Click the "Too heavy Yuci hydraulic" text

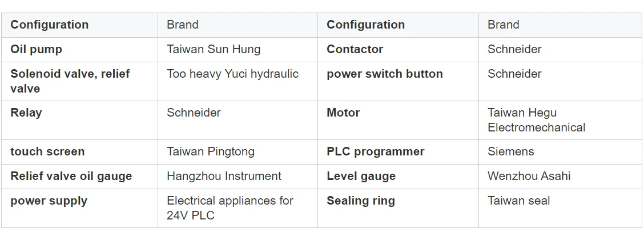[232, 74]
